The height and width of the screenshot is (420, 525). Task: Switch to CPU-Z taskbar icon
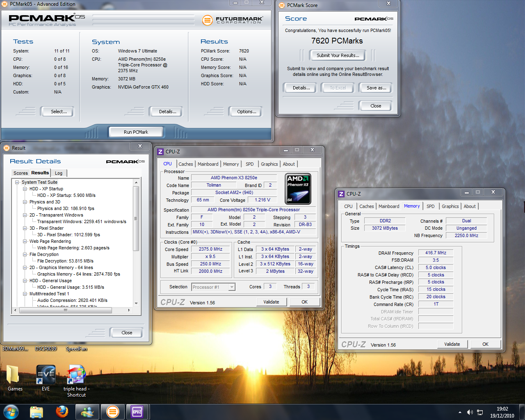137,412
